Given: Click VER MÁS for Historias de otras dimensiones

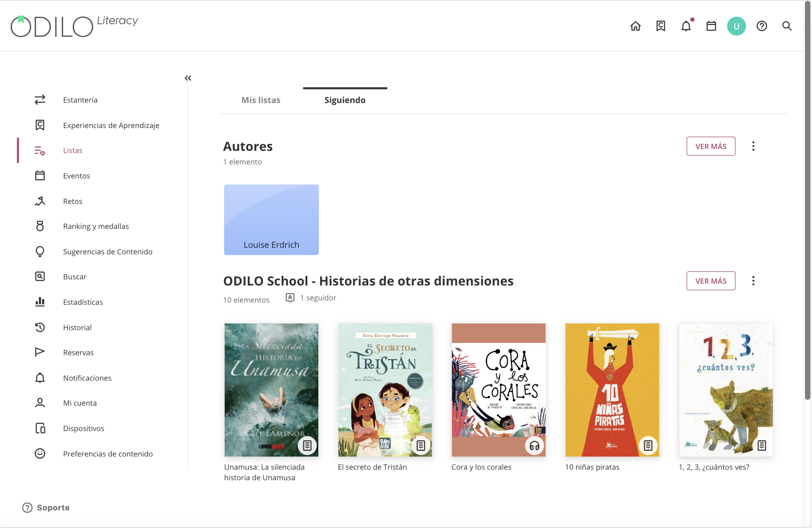Looking at the screenshot, I should click(711, 281).
